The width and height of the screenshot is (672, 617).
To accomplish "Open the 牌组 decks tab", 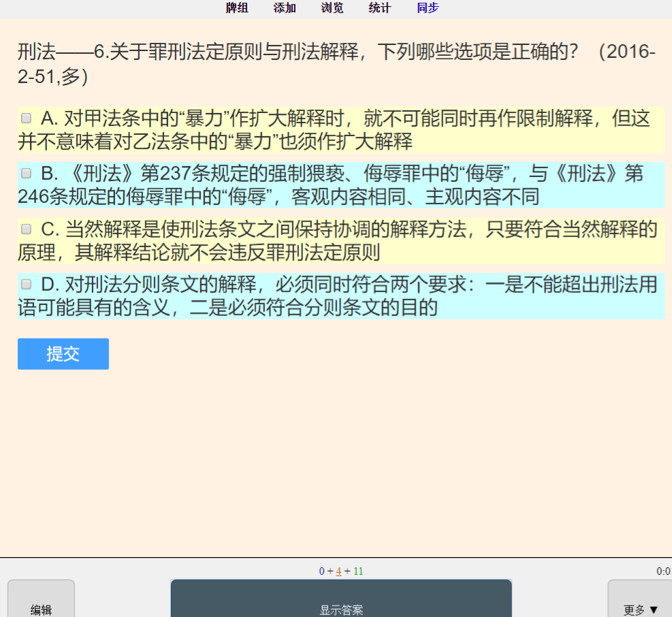I will pos(237,7).
